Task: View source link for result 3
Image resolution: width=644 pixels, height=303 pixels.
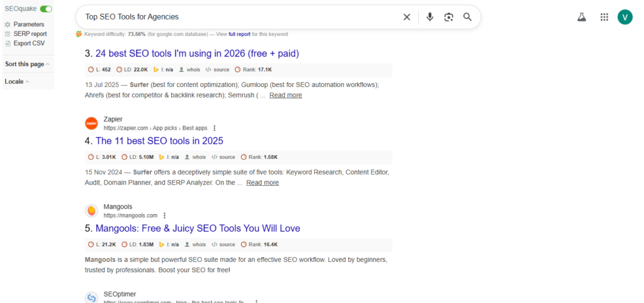Action: click(217, 70)
